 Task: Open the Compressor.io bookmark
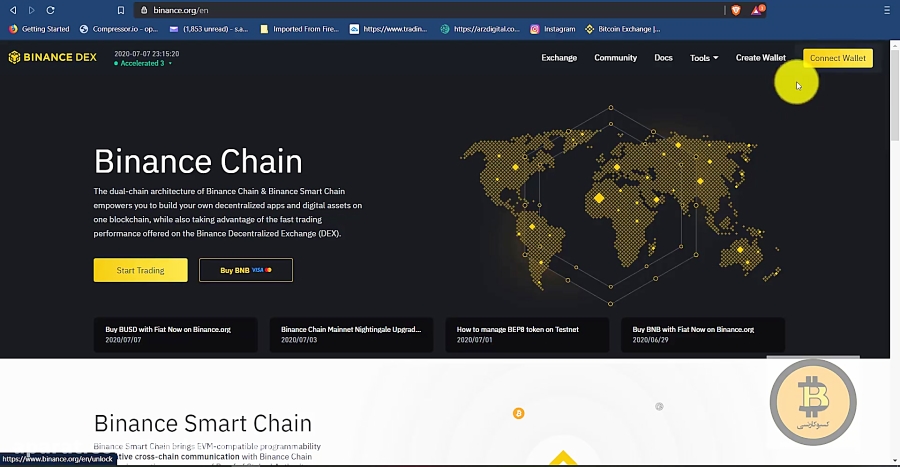[x=118, y=29]
